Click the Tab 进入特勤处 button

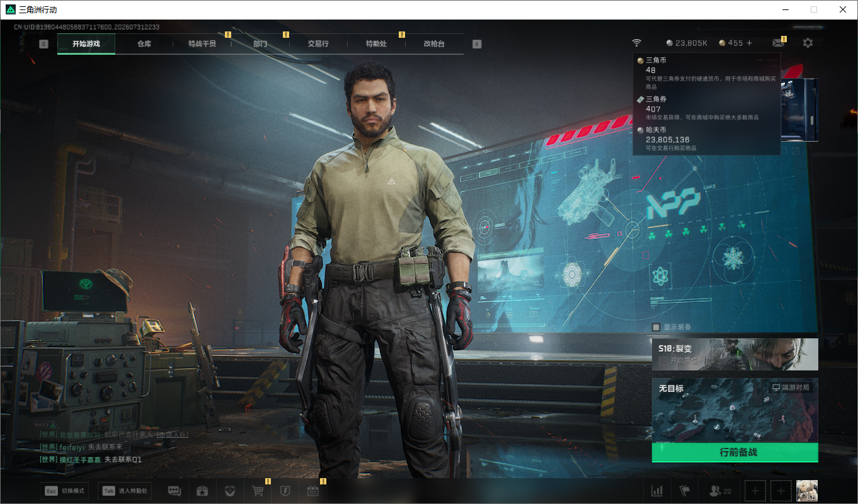tap(125, 491)
